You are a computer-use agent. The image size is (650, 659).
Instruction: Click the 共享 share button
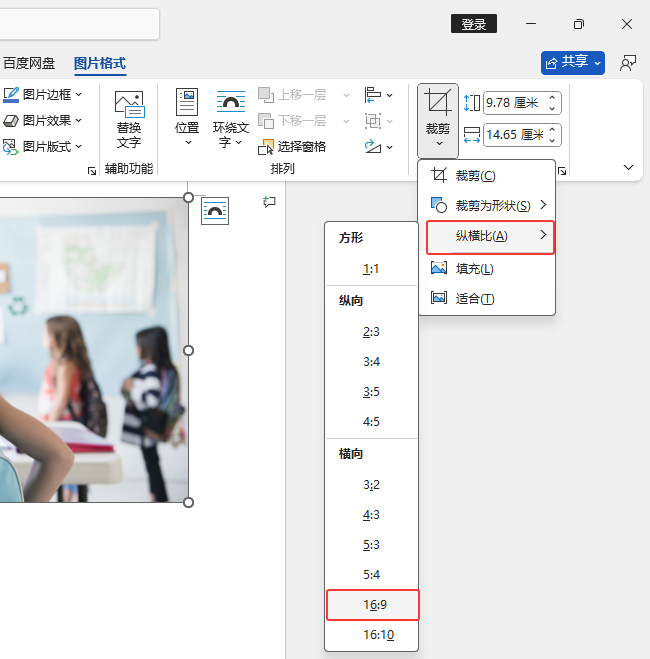573,63
